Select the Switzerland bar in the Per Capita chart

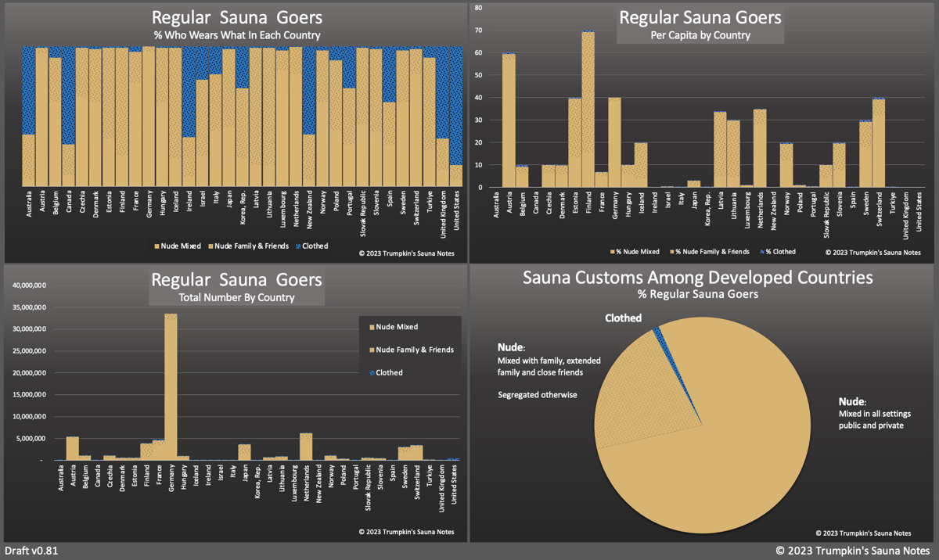pyautogui.click(x=879, y=142)
